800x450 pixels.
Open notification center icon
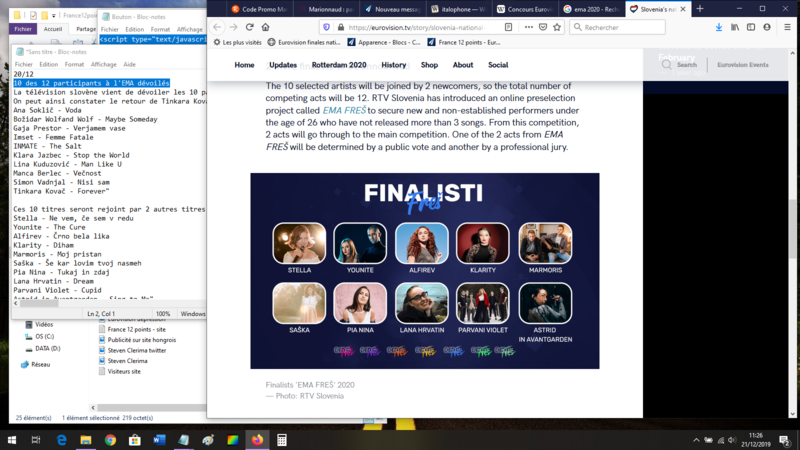pyautogui.click(x=784, y=440)
